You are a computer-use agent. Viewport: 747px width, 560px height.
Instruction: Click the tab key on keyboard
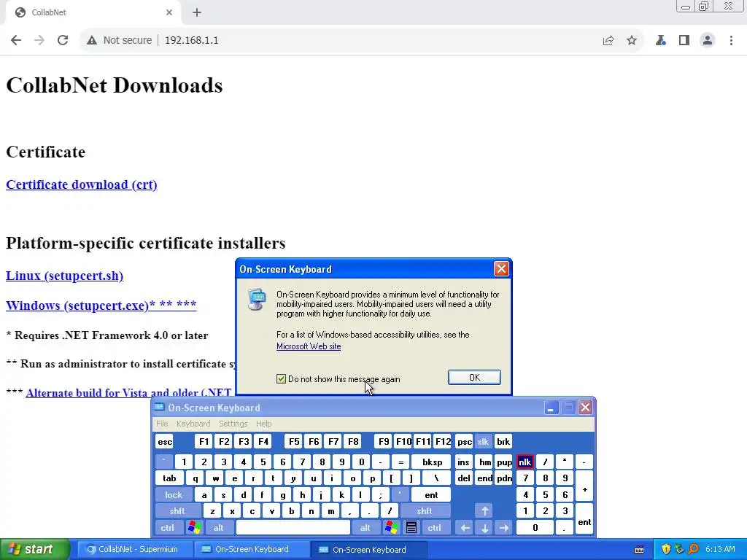click(169, 478)
